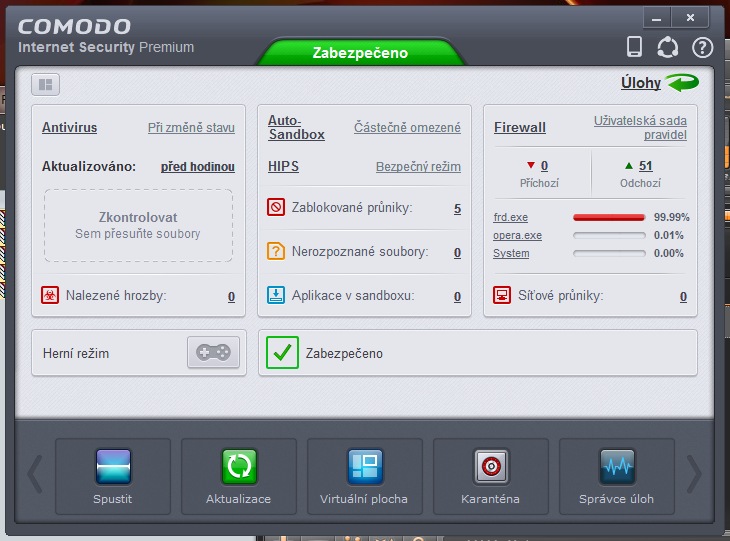Click the green Zabezpečeno status tab
Image resolution: width=730 pixels, height=541 pixels.
tap(360, 53)
